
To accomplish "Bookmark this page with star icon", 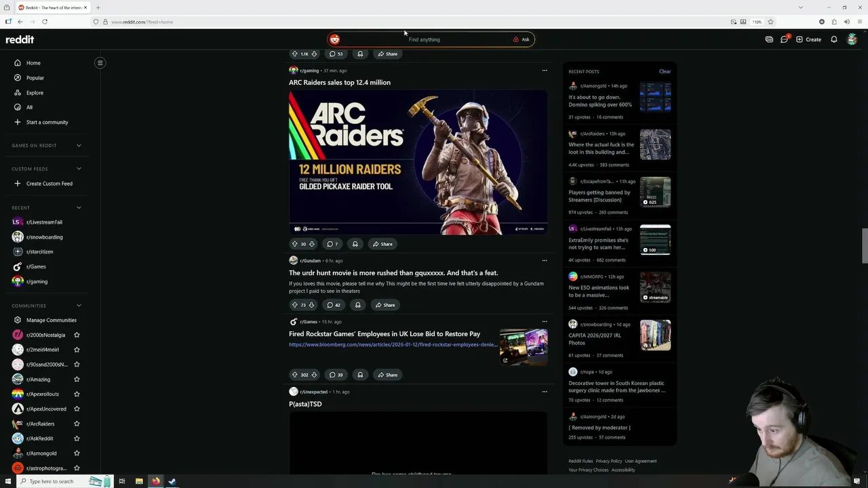I will click(770, 22).
